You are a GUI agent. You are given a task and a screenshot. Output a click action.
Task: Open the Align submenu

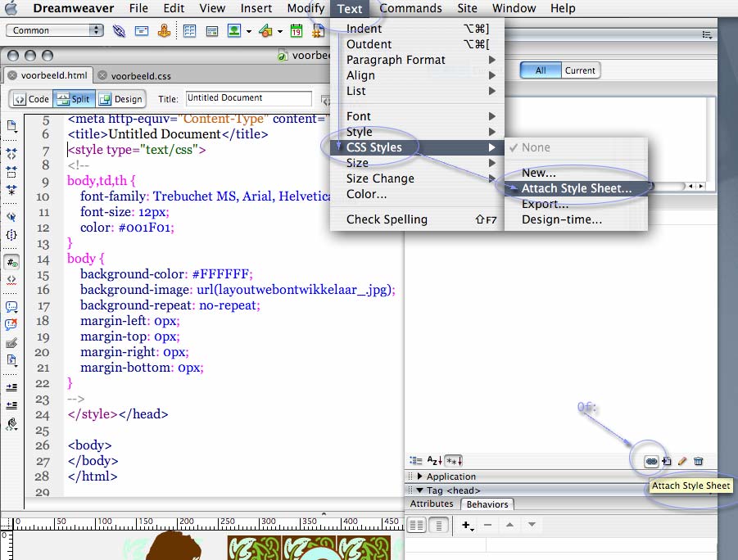417,75
